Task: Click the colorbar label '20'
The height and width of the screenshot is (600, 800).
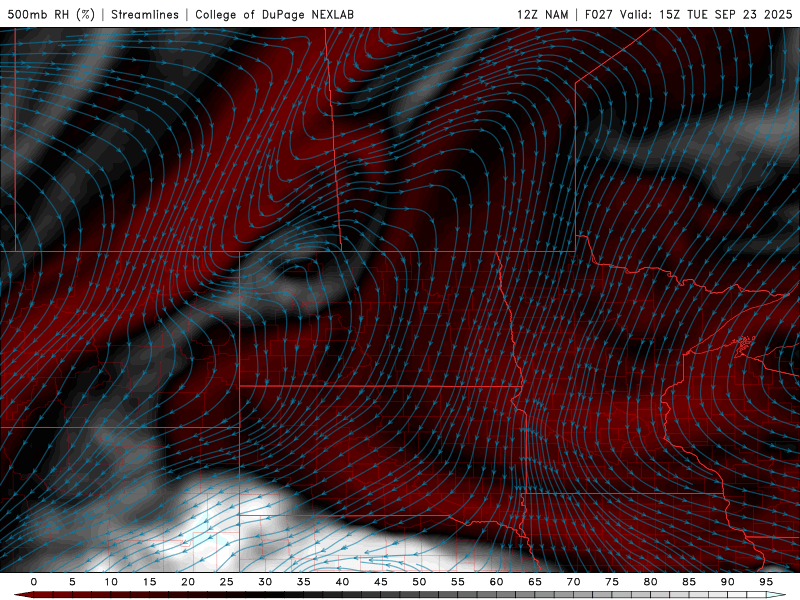Action: 188,582
